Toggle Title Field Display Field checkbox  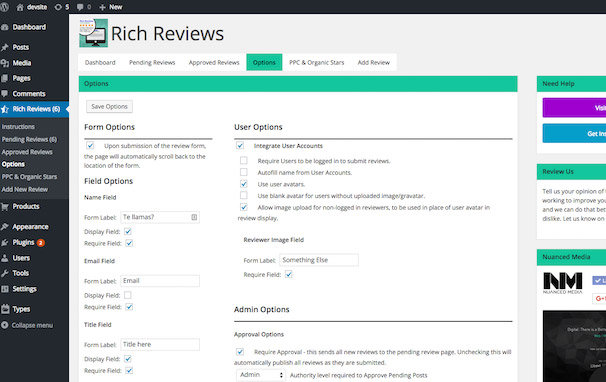(128, 359)
